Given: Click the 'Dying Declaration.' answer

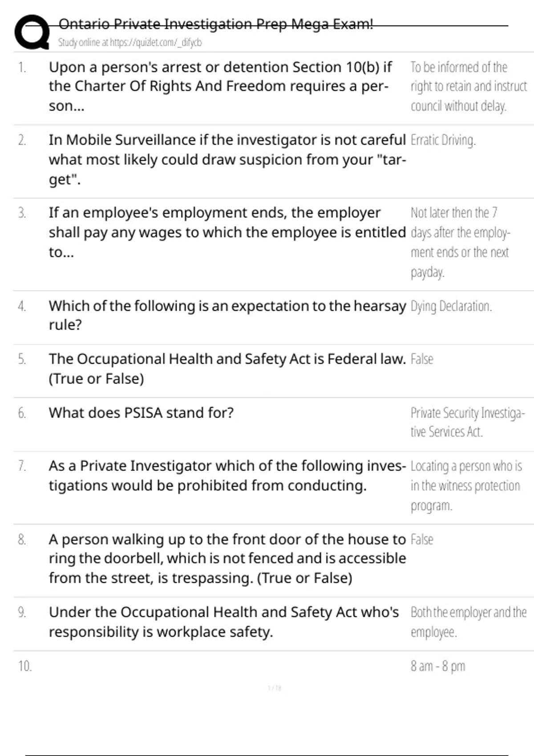Looking at the screenshot, I should coord(451,306).
